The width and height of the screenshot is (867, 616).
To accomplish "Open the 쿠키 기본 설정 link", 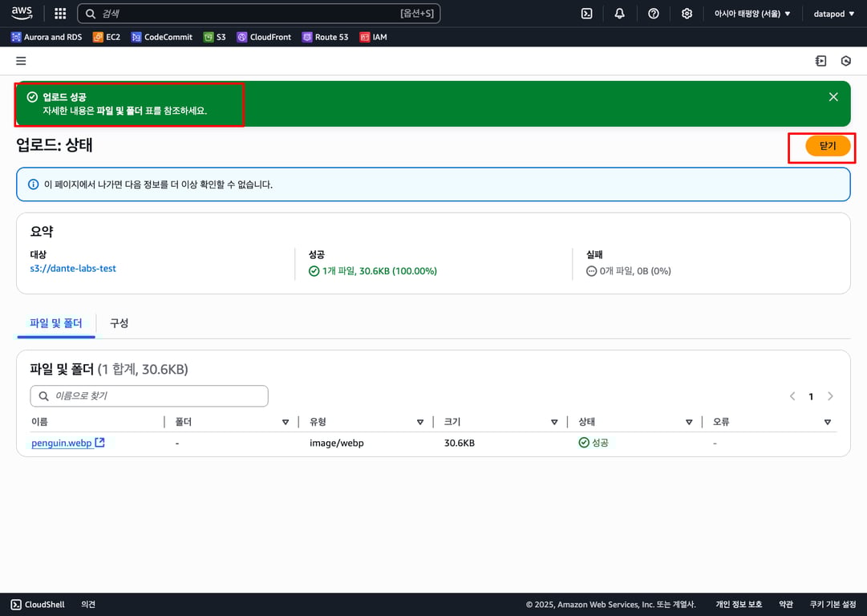I will 833,605.
